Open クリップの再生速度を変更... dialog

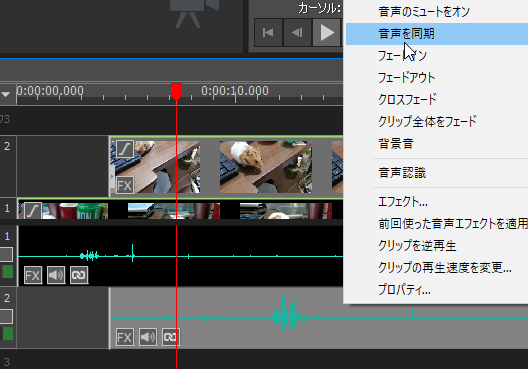tap(437, 267)
